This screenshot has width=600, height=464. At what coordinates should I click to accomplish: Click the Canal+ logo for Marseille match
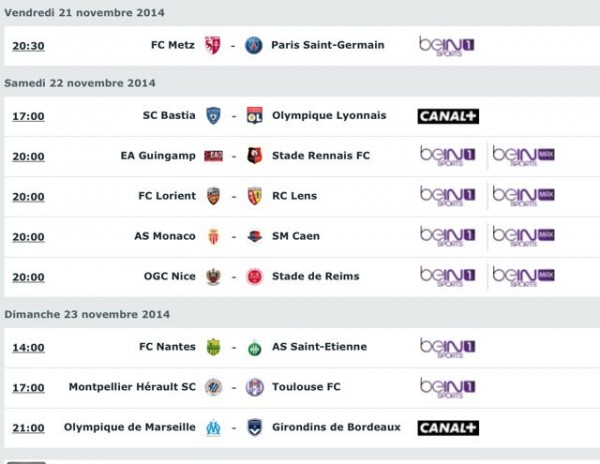pyautogui.click(x=448, y=427)
